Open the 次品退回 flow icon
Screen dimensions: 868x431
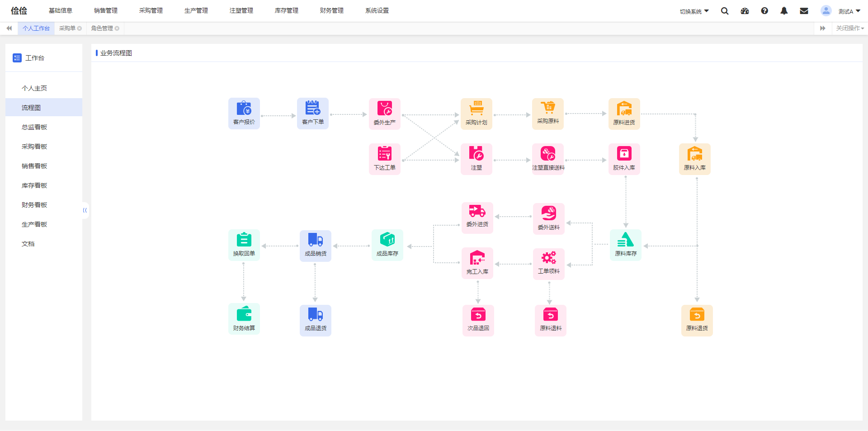[478, 321]
